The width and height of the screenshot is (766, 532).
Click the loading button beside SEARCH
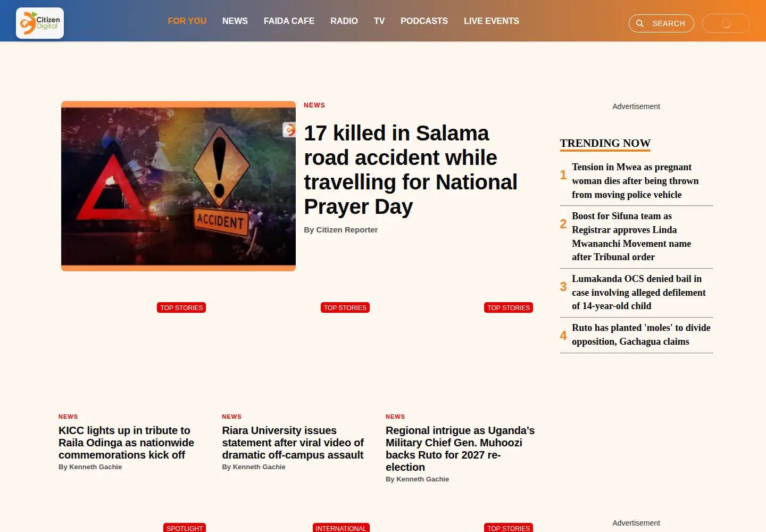(x=726, y=23)
